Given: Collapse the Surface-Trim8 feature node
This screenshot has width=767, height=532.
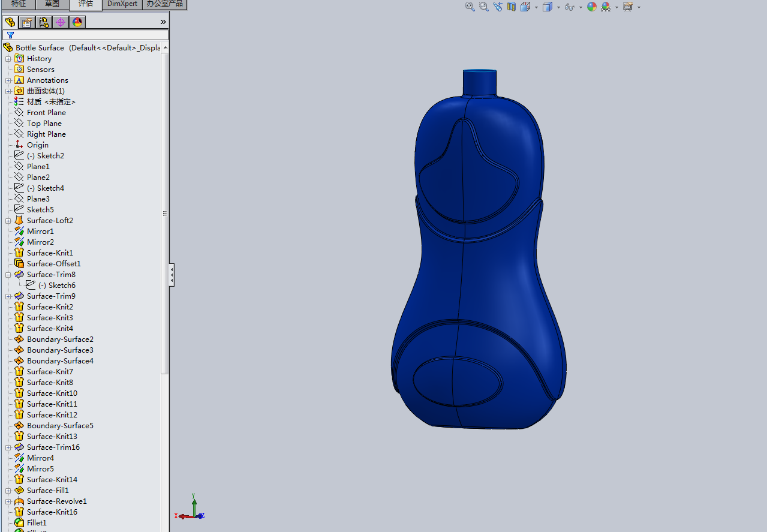Looking at the screenshot, I should click(8, 275).
